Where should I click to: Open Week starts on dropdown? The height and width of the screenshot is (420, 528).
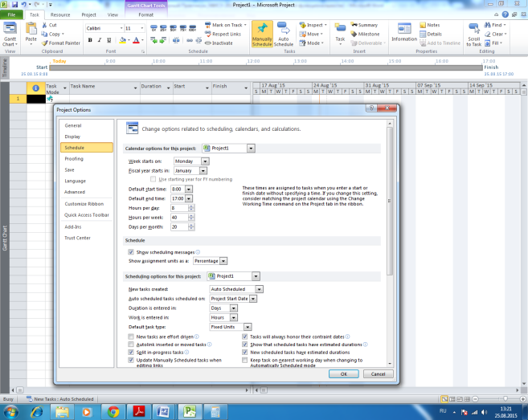[x=205, y=161]
